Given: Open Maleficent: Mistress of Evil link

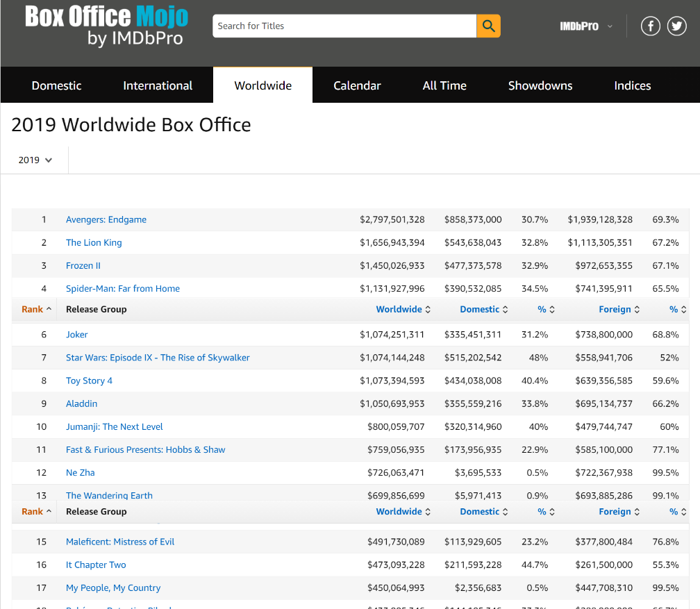Looking at the screenshot, I should [x=120, y=542].
